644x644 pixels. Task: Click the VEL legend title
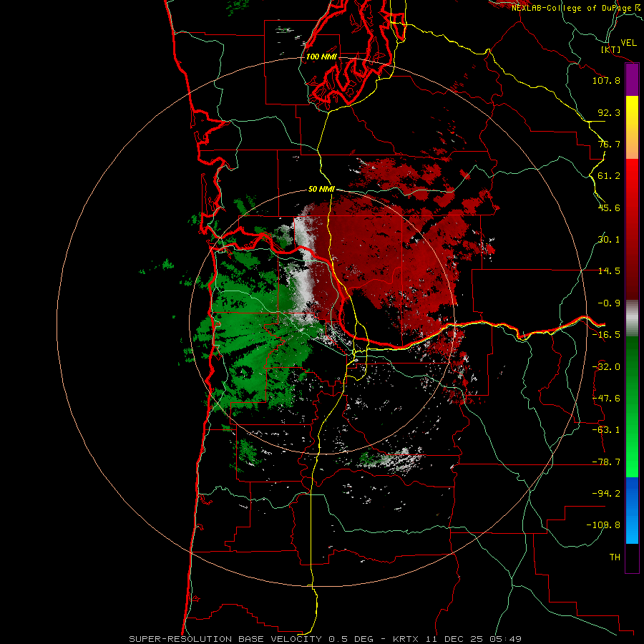pyautogui.click(x=628, y=43)
